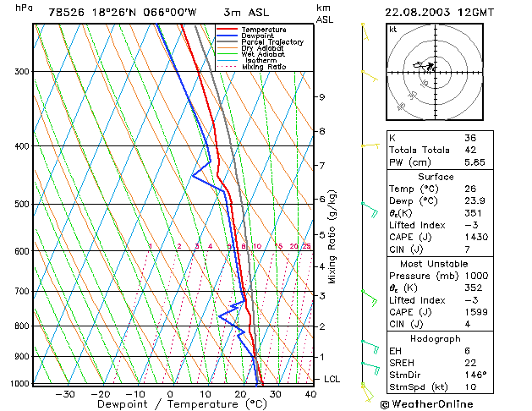Click the 'Most Unstable' section heading
532x411 pixels.
(434, 264)
